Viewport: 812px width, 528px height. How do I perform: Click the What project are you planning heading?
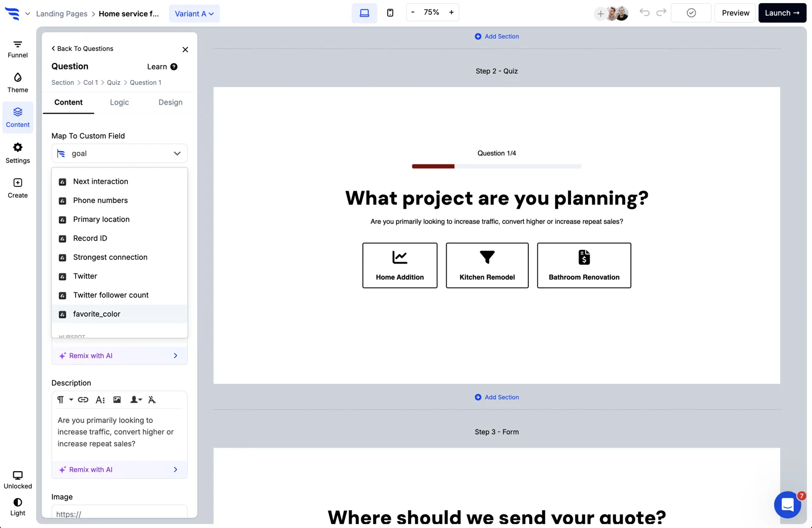coord(497,198)
